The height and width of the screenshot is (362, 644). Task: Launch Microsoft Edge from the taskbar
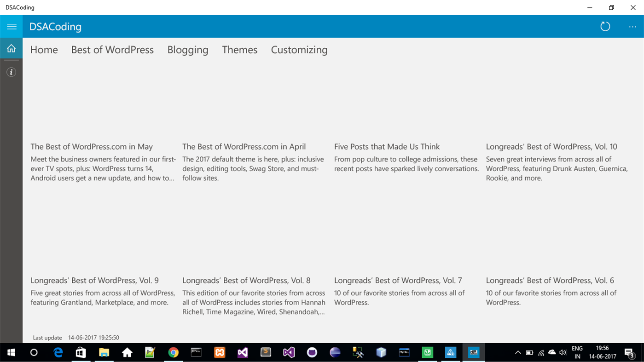(x=58, y=352)
